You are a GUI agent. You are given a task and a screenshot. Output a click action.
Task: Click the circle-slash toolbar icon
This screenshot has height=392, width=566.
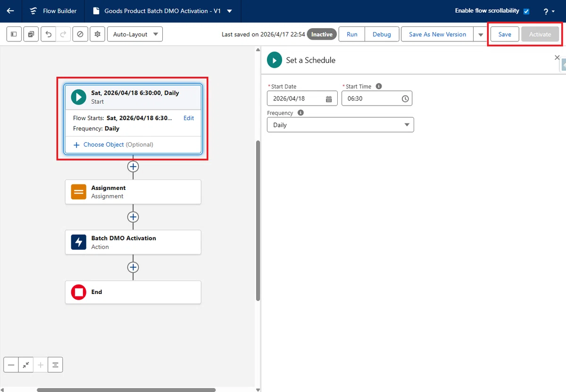(x=80, y=34)
